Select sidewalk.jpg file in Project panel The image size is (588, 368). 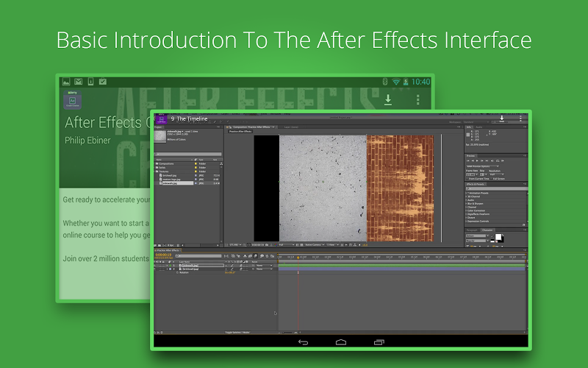pos(178,183)
